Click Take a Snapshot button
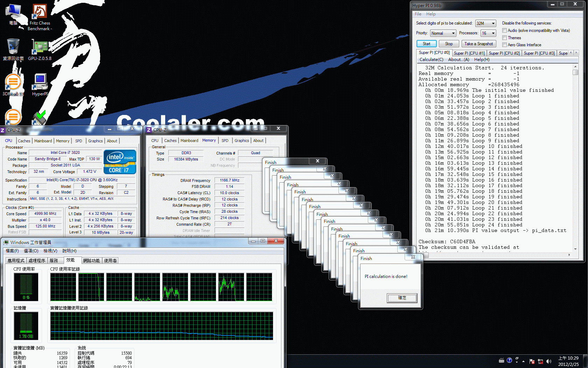588x368 pixels. point(478,44)
